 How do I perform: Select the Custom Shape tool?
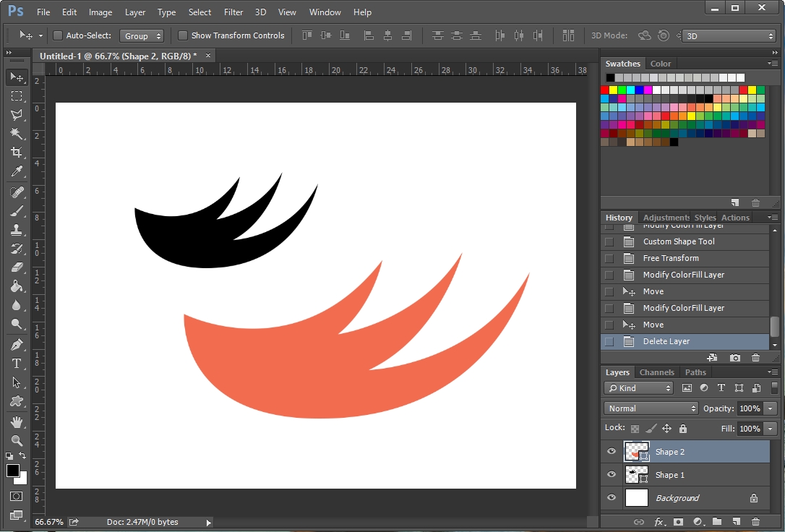(17, 401)
